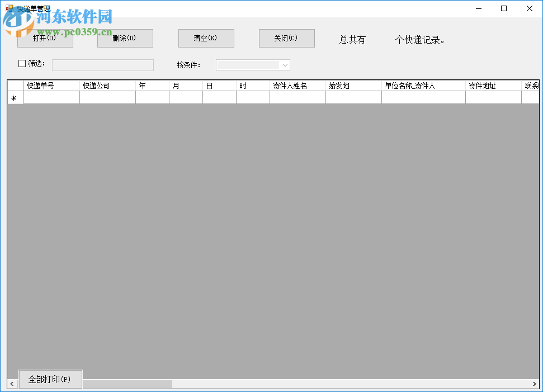Click the horizontal scrollbar left arrow
543x392 pixels.
12,384
